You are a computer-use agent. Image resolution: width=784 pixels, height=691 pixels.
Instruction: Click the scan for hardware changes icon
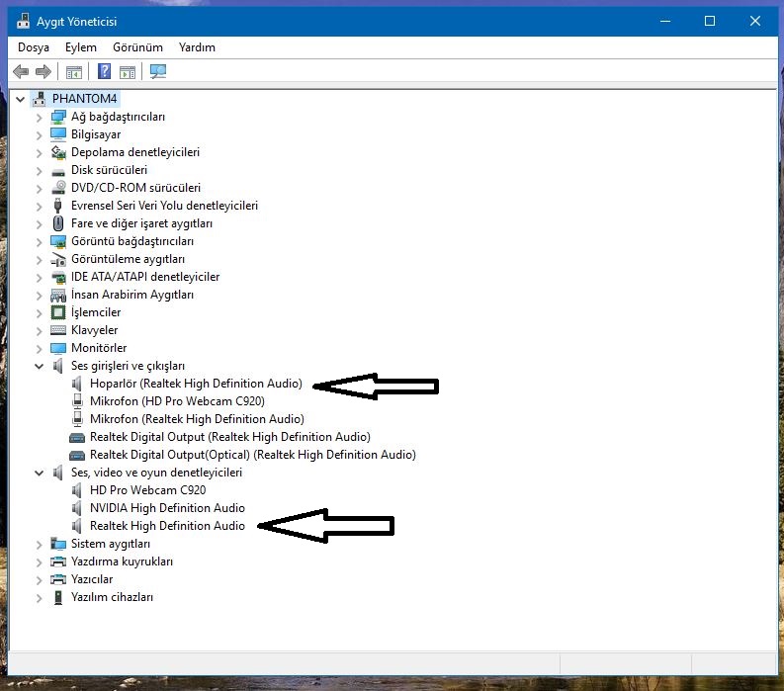point(158,71)
